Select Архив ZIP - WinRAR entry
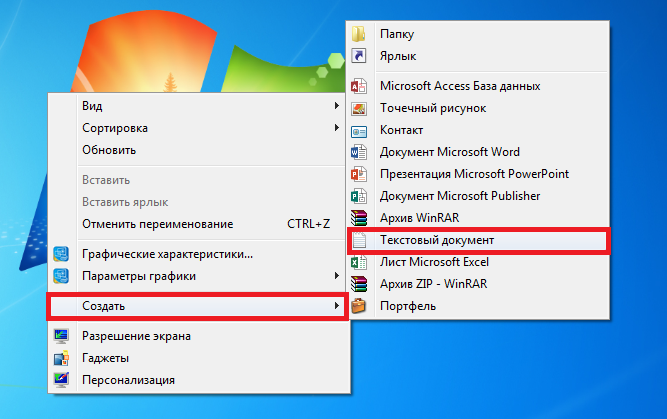 (x=478, y=284)
